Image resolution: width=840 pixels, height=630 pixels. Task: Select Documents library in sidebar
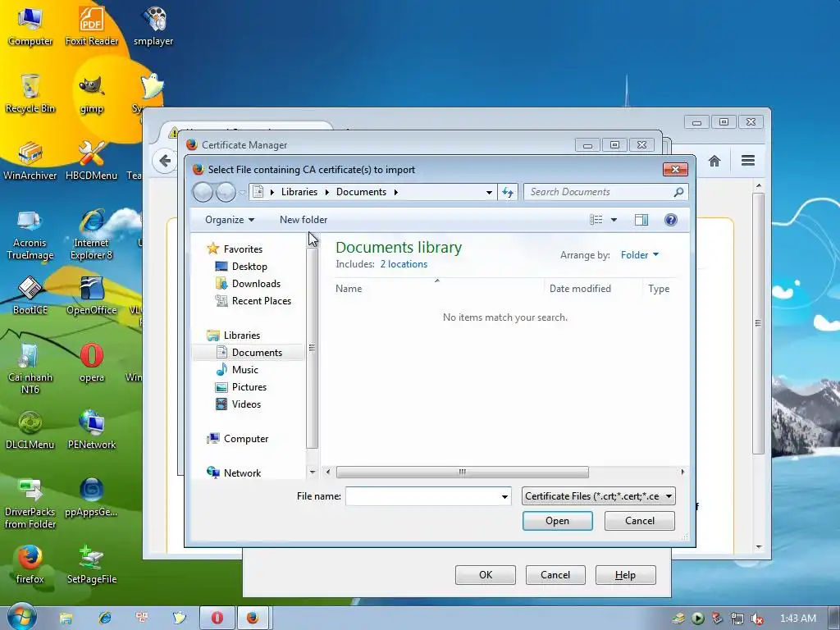tap(249, 353)
